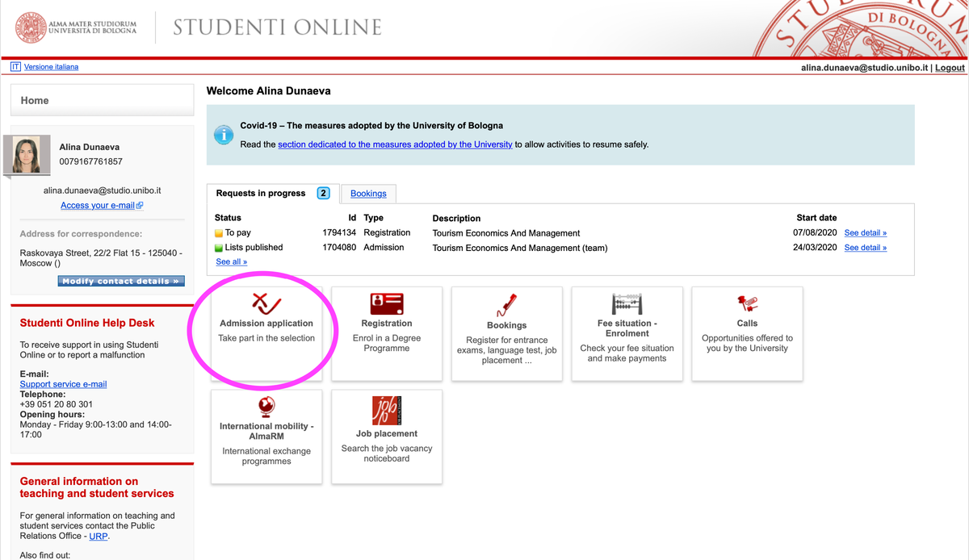This screenshot has height=560, width=969.
Task: Click the Id 1704080 cell
Action: point(339,247)
